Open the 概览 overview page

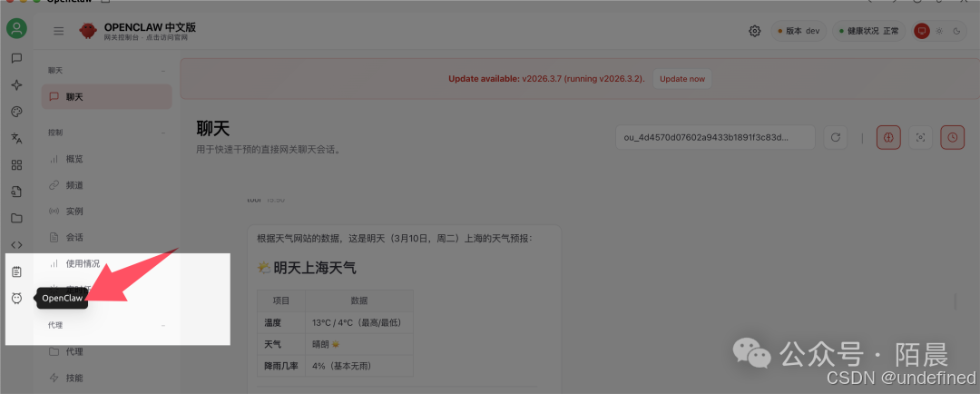coord(107,159)
